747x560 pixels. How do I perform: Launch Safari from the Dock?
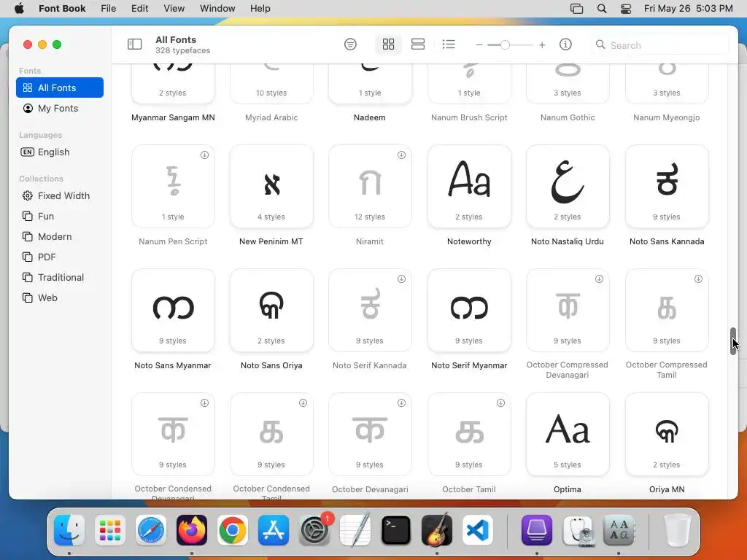(x=151, y=530)
